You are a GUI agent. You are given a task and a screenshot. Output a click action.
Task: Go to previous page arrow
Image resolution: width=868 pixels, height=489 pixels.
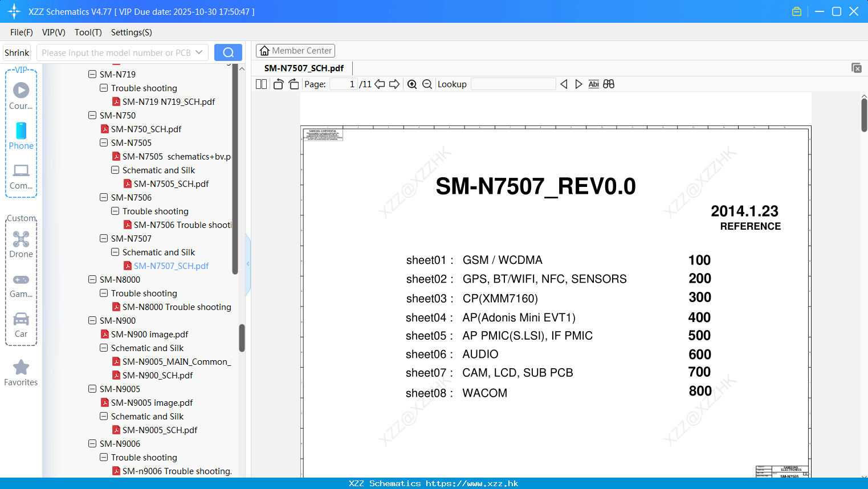[x=380, y=84]
